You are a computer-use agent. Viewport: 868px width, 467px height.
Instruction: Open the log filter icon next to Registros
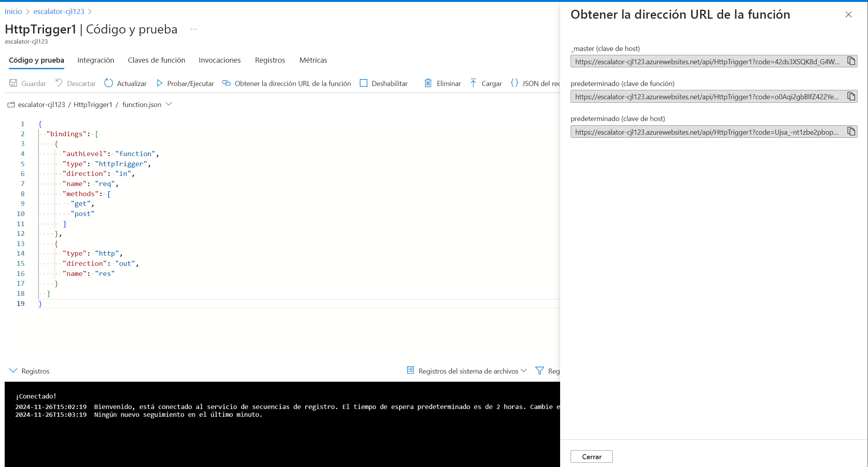(540, 370)
